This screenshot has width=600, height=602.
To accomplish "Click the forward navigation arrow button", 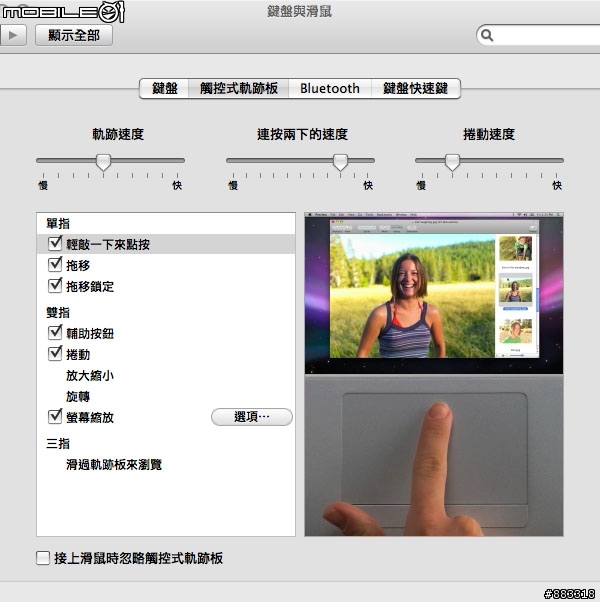I will pyautogui.click(x=13, y=35).
